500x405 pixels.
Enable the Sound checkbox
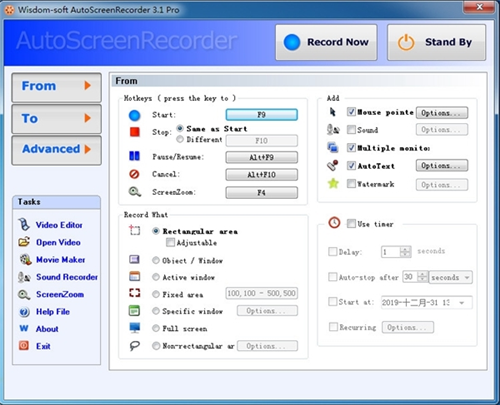click(351, 129)
